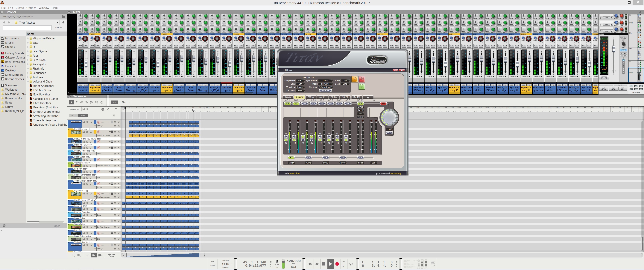The height and width of the screenshot is (270, 644).
Task: Open the File menu
Action: click(4, 8)
